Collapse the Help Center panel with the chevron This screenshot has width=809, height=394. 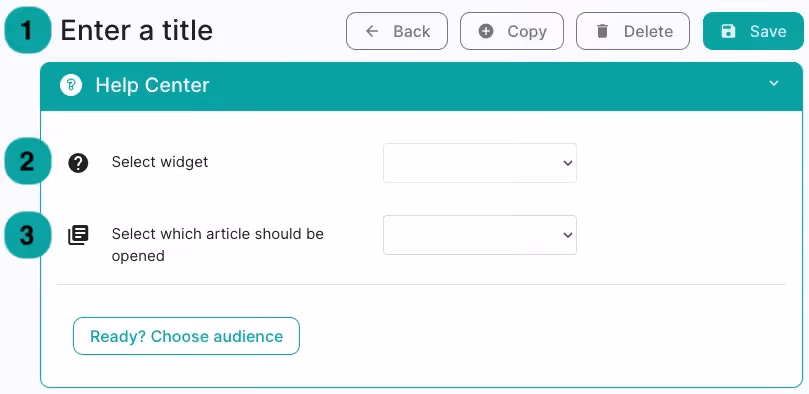pyautogui.click(x=773, y=83)
